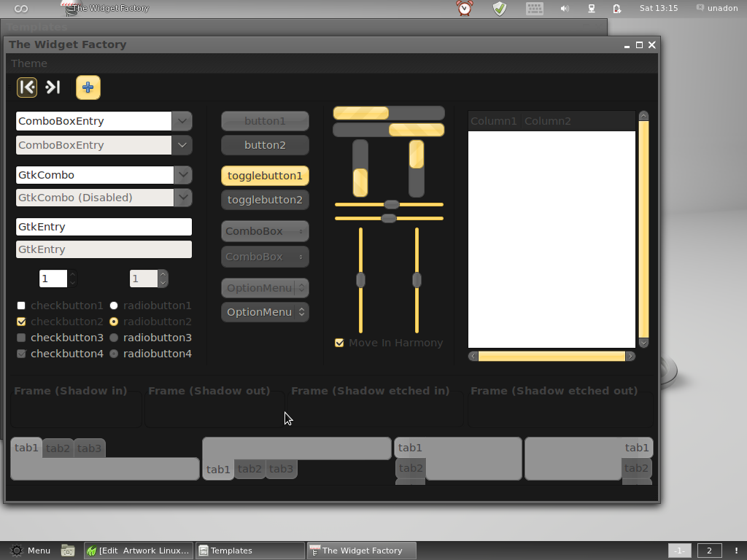Click the list scroll right arrow
This screenshot has height=560, width=747.
click(630, 356)
